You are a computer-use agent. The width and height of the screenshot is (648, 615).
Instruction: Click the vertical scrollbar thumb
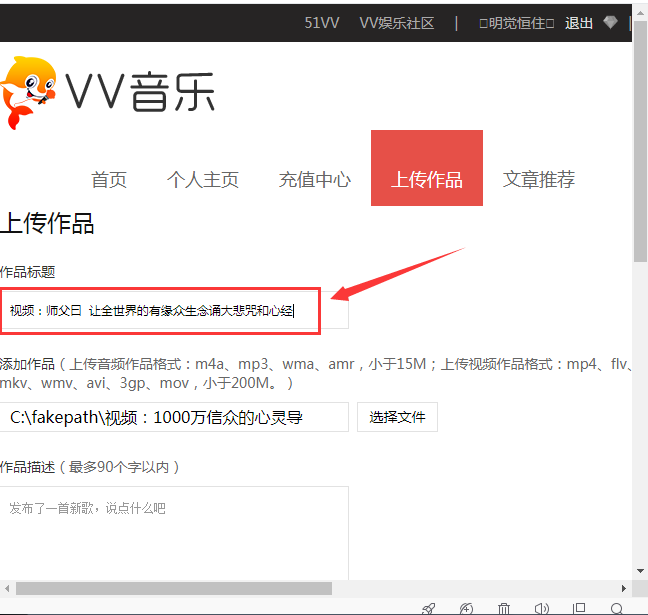tap(640, 141)
